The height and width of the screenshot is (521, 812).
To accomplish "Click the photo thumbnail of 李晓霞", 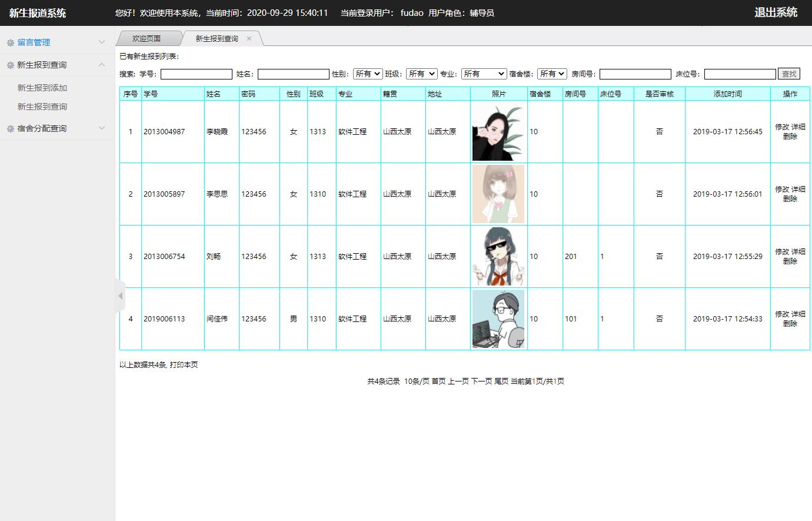I will tap(498, 132).
